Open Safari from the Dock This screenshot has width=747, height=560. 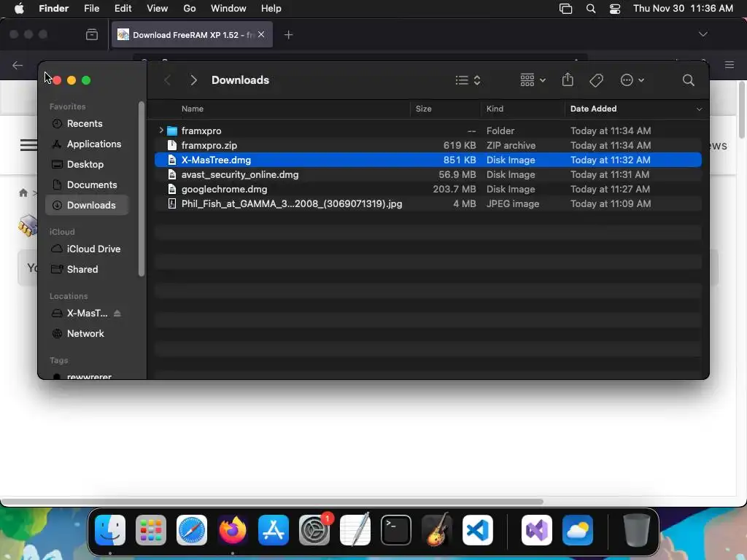tap(192, 530)
